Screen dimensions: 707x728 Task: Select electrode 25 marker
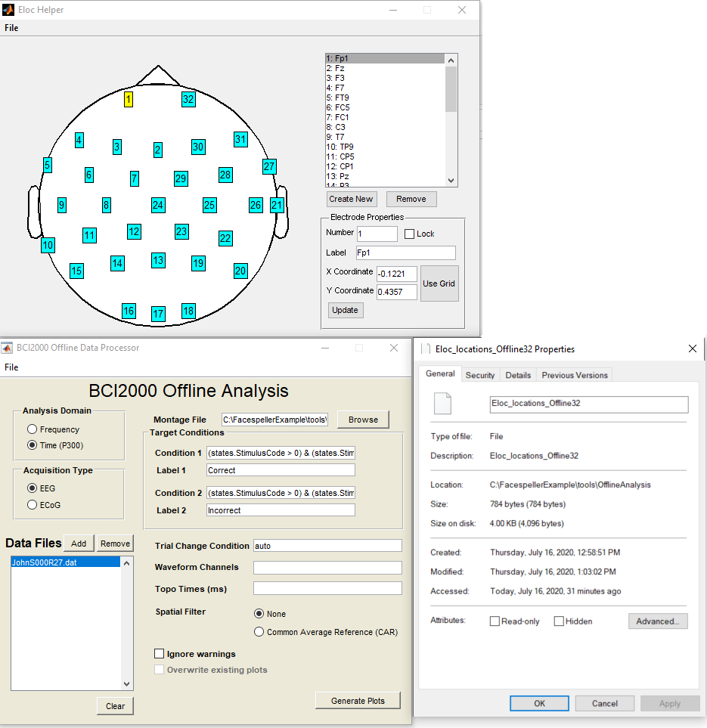pyautogui.click(x=209, y=205)
